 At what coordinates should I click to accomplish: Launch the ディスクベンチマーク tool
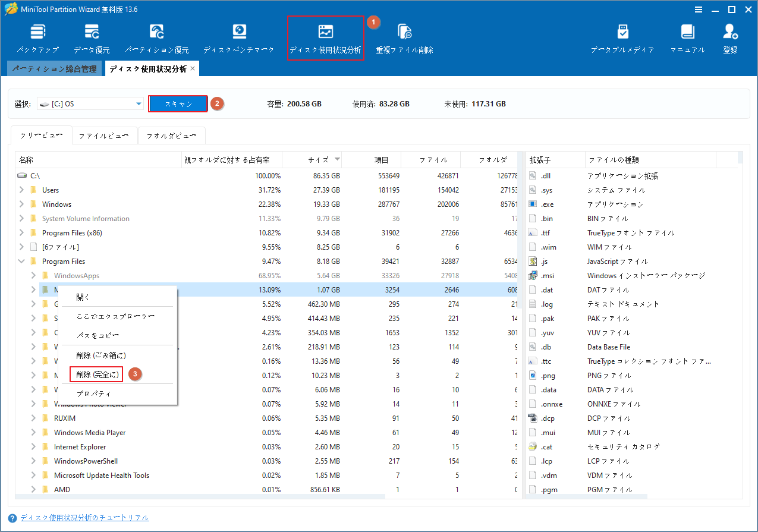point(239,39)
